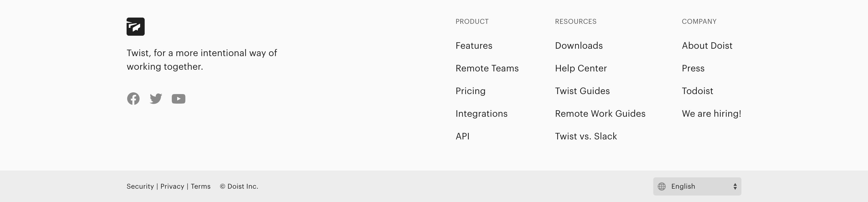View Twist Pricing
The image size is (868, 202).
pyautogui.click(x=470, y=91)
